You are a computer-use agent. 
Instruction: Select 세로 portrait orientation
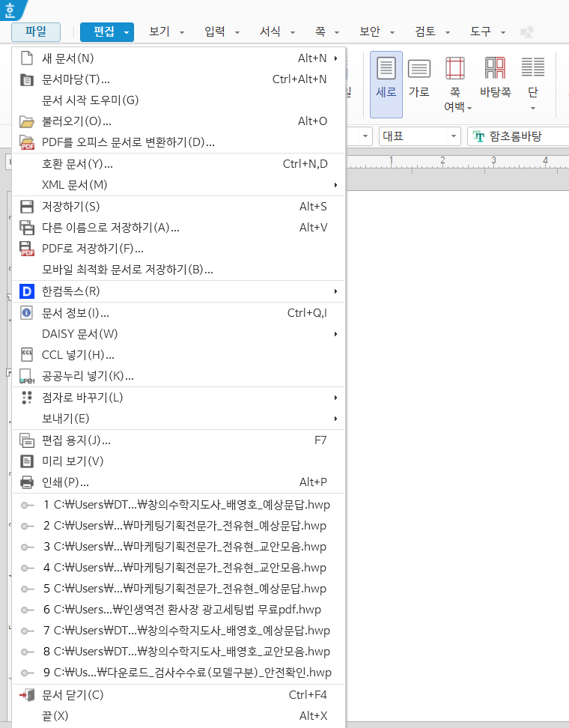(386, 85)
